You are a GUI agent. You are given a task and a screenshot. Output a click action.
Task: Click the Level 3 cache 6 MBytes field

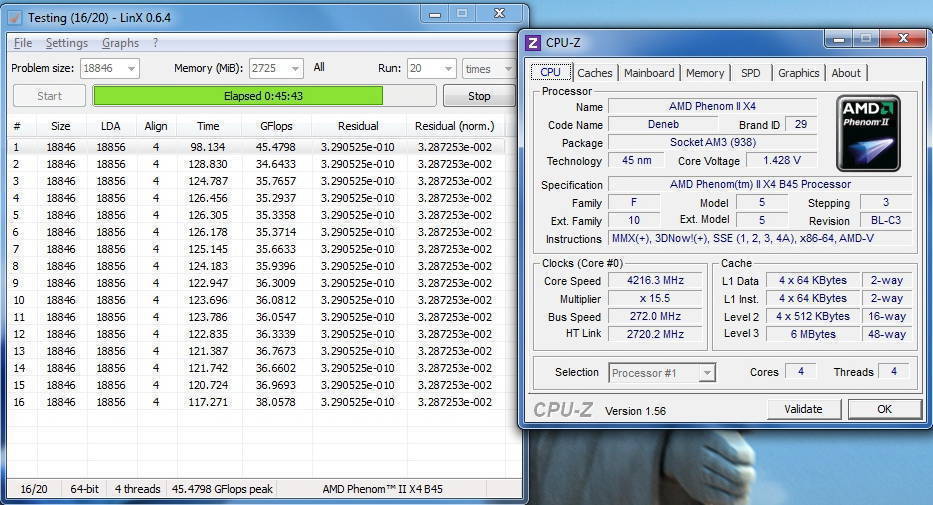813,334
